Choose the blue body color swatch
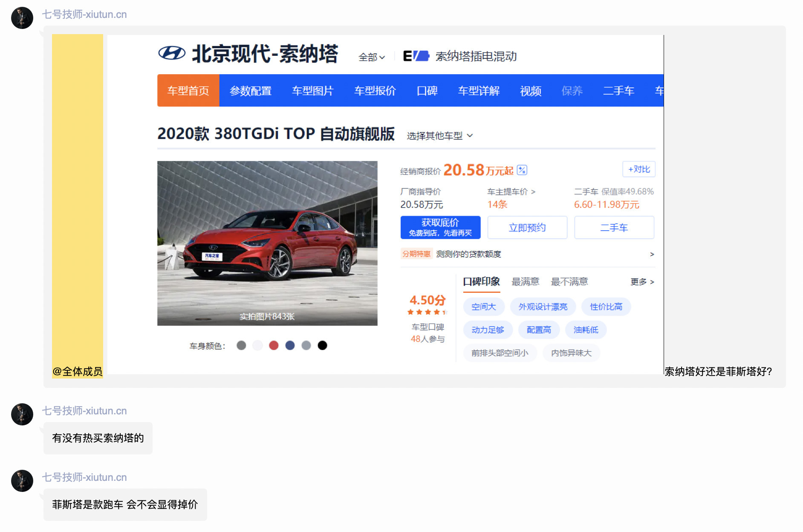 [x=290, y=345]
